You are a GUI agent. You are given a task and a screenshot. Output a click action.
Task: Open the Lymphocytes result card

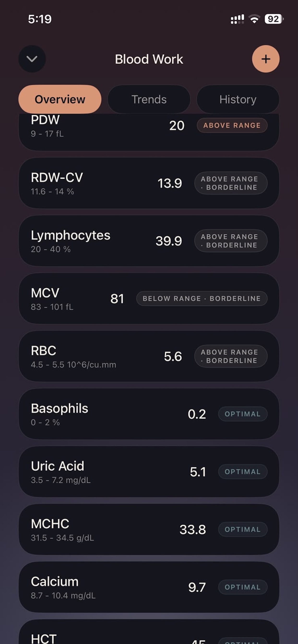149,241
